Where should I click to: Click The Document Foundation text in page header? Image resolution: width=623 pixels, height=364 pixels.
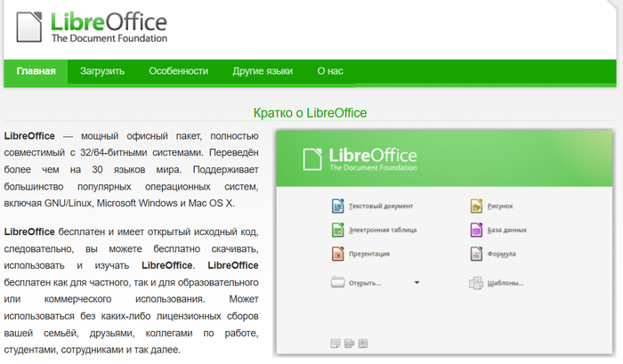[x=109, y=38]
